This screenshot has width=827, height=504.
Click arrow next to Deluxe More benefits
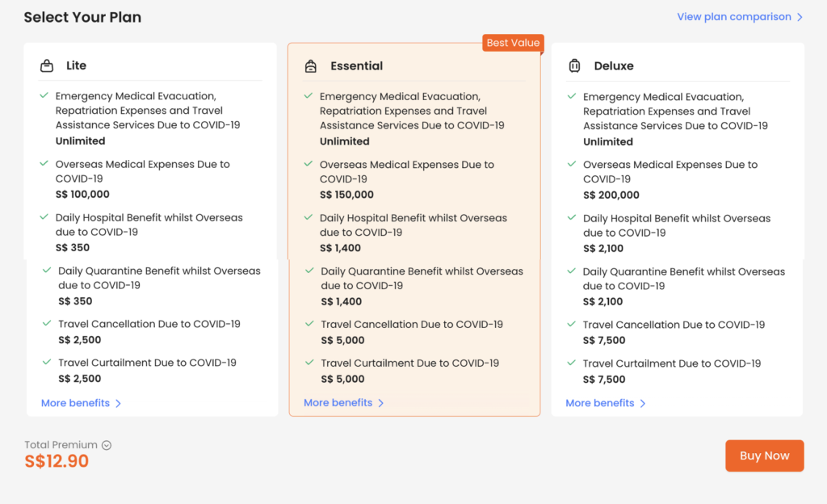tap(642, 403)
